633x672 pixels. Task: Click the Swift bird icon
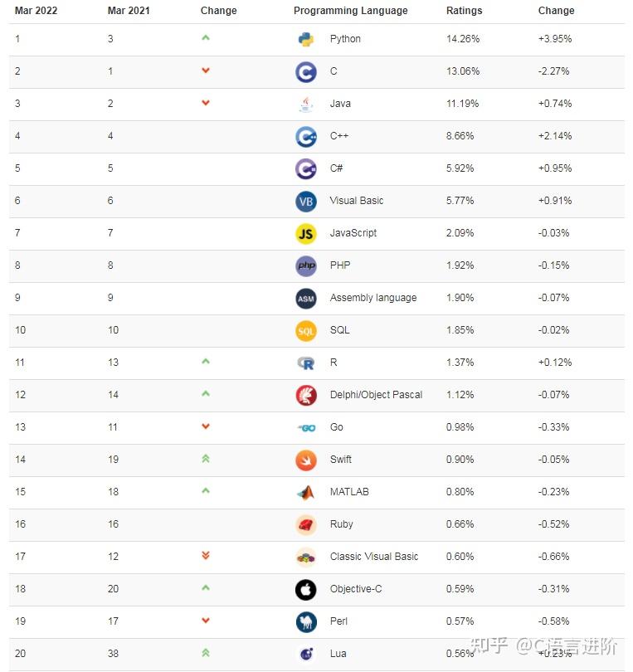[306, 460]
